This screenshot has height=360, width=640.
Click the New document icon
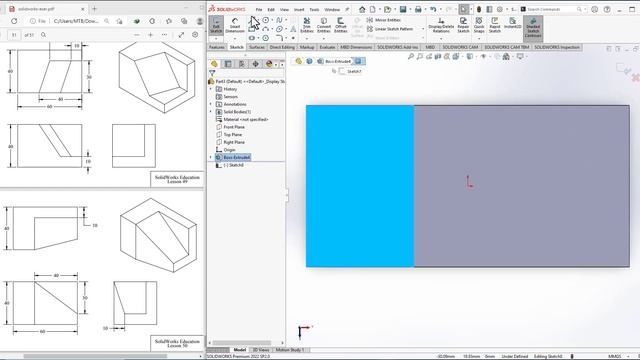(373, 9)
